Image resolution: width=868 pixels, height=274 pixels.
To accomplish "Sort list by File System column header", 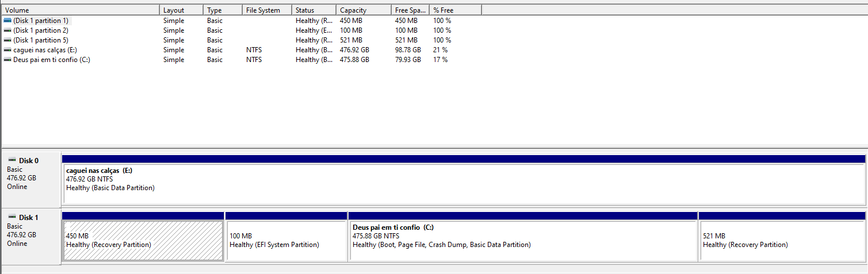I will pos(267,10).
